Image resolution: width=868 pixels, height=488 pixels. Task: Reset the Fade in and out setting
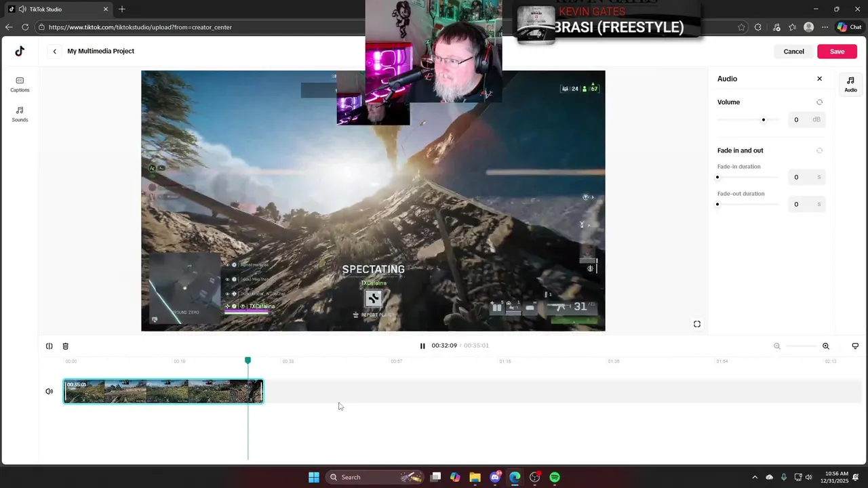point(819,150)
